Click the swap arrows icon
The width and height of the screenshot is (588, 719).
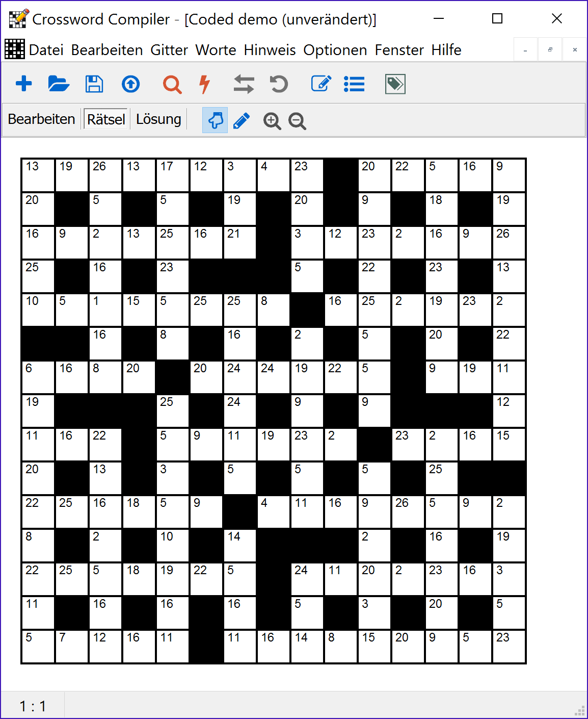[244, 84]
